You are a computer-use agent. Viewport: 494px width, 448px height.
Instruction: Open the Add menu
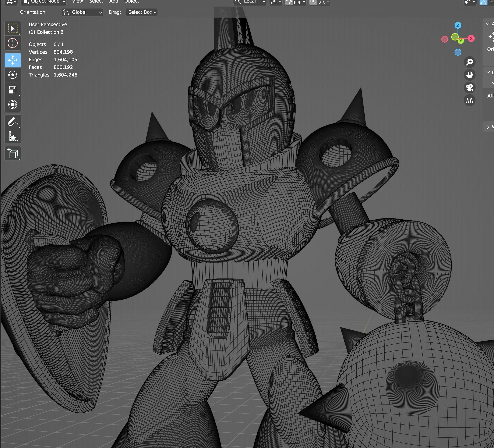coord(114,2)
